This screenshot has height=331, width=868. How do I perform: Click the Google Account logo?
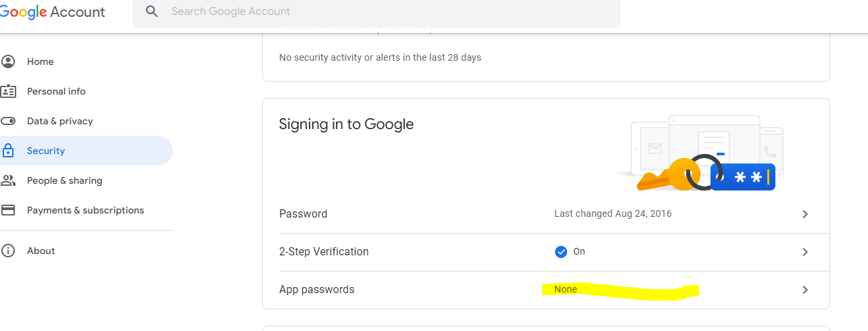pos(53,12)
